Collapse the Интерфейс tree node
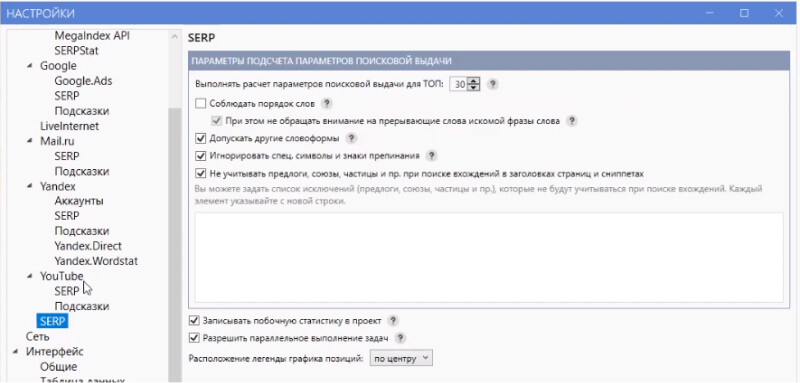Image resolution: width=800 pixels, height=383 pixels. click(x=16, y=351)
